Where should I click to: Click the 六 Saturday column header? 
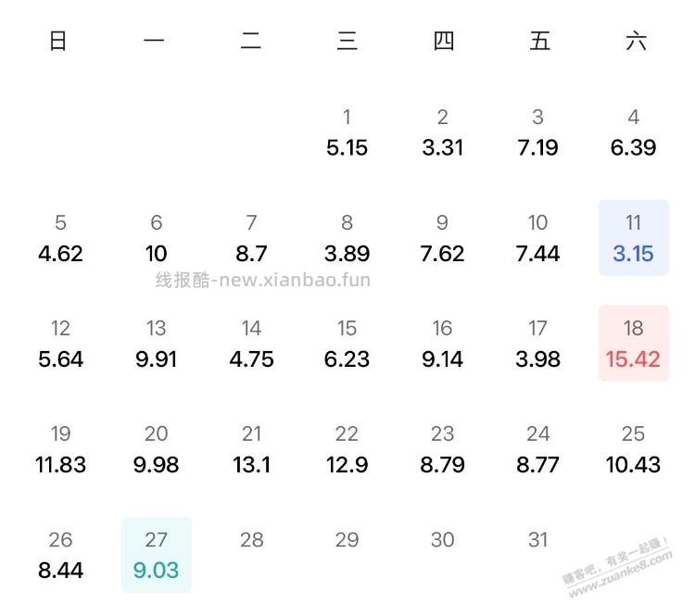coord(636,41)
